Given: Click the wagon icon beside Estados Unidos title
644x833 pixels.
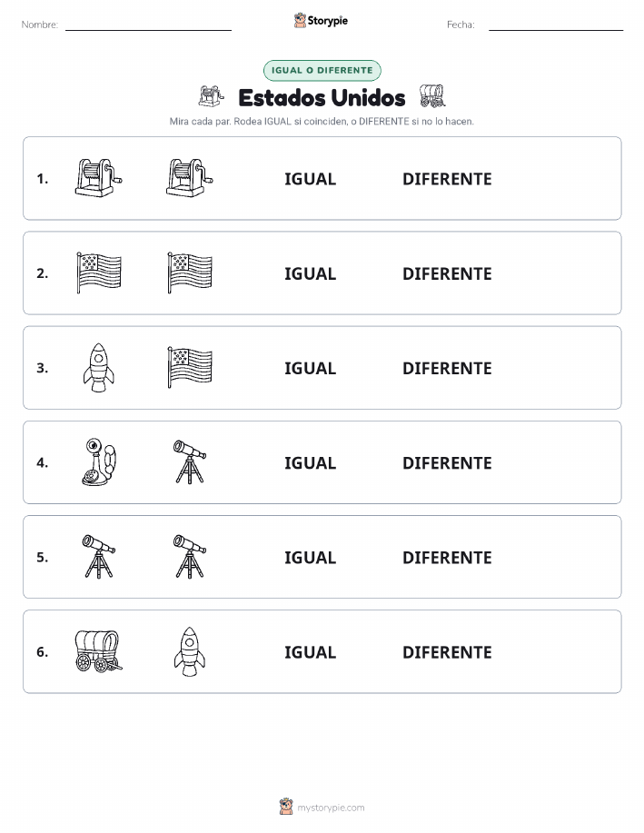Looking at the screenshot, I should 432,96.
